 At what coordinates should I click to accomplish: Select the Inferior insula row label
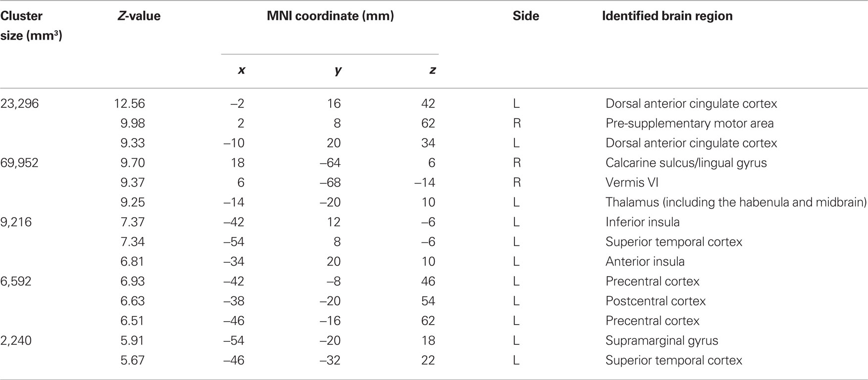(x=642, y=222)
